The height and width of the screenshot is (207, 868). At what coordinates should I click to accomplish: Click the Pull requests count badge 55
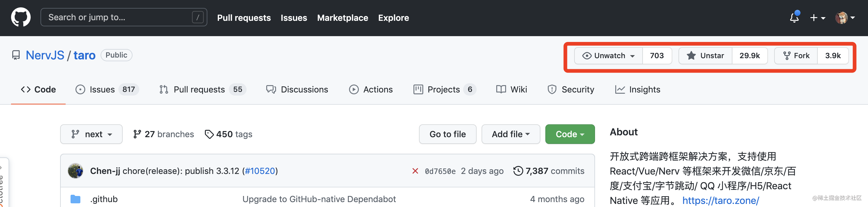(x=238, y=89)
